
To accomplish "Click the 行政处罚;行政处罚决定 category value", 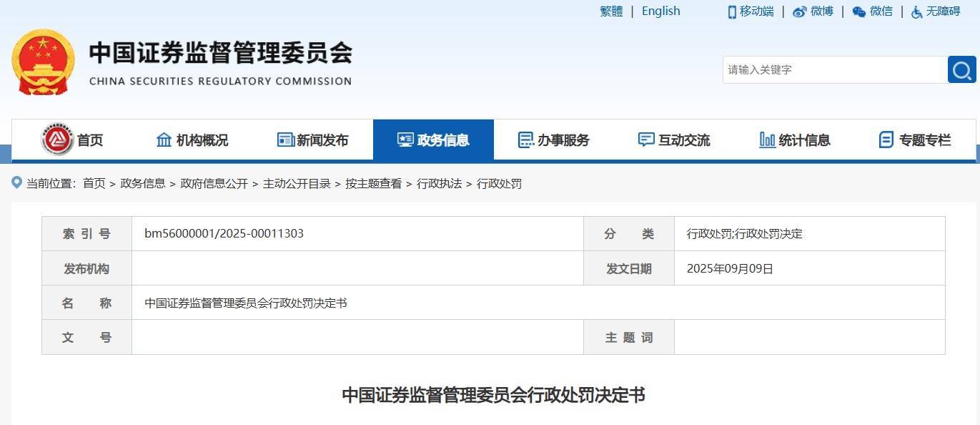I will tap(744, 234).
